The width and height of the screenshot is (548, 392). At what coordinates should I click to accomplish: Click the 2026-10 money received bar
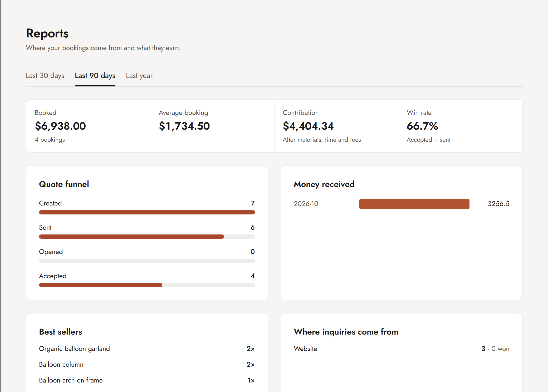click(414, 204)
